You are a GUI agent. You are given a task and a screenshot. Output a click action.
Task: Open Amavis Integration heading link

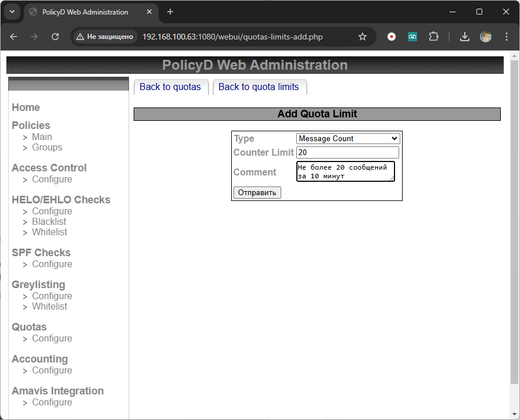point(58,391)
